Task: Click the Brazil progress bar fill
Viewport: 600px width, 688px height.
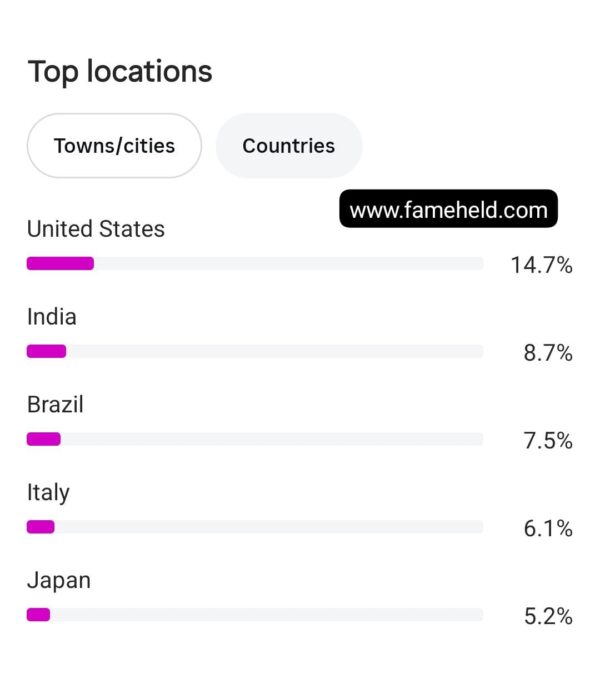Action: click(43, 439)
